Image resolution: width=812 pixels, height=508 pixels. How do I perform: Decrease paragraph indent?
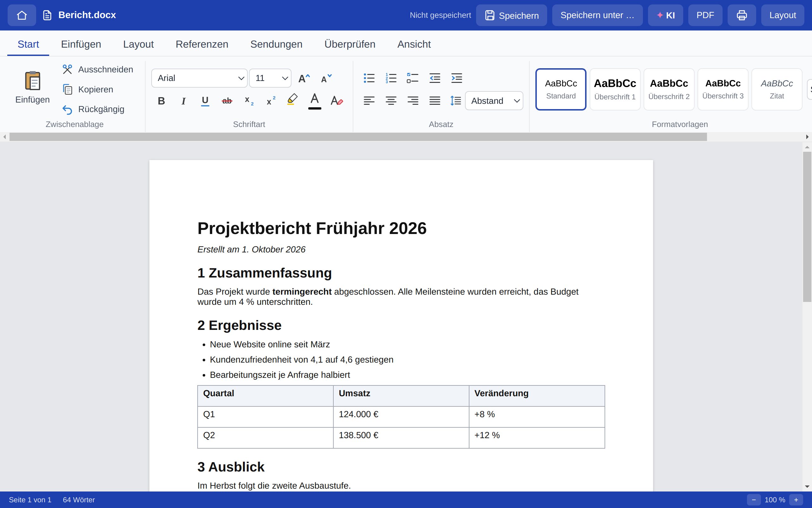(x=435, y=78)
